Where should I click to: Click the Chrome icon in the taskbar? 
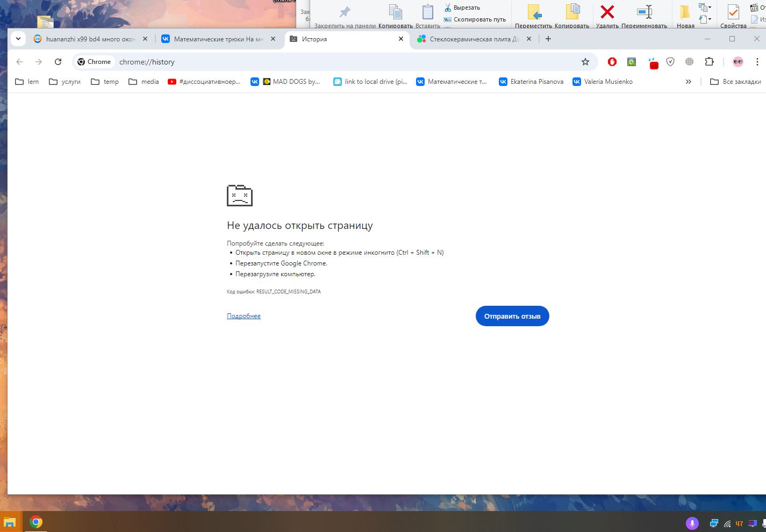(36, 522)
